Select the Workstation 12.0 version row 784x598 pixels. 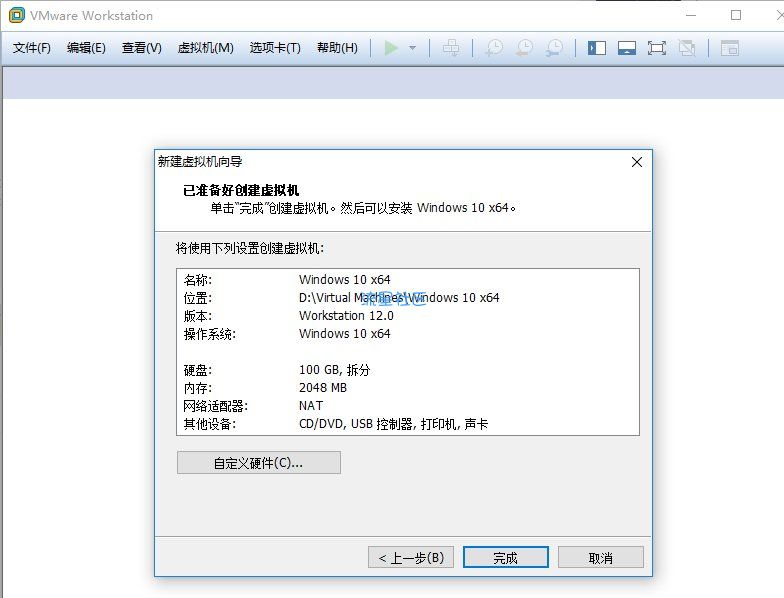[408, 316]
